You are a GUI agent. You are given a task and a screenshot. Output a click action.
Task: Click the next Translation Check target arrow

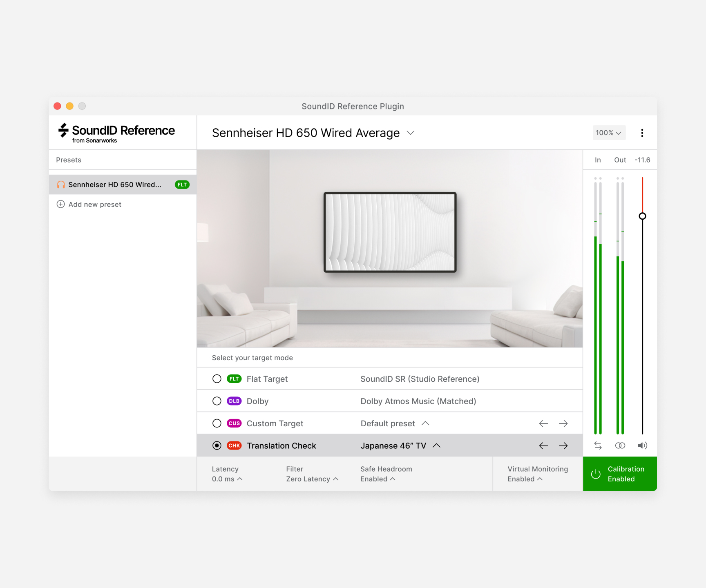[x=563, y=445]
